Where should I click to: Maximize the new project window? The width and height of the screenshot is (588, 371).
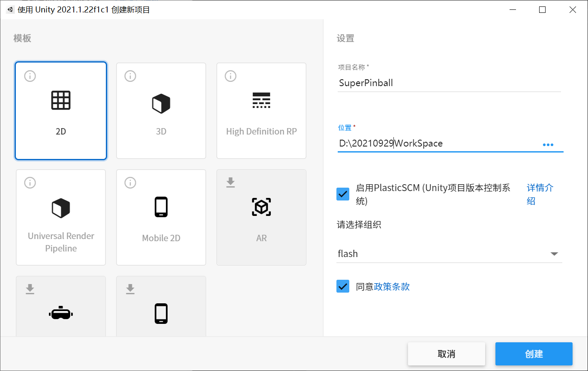pyautogui.click(x=542, y=9)
